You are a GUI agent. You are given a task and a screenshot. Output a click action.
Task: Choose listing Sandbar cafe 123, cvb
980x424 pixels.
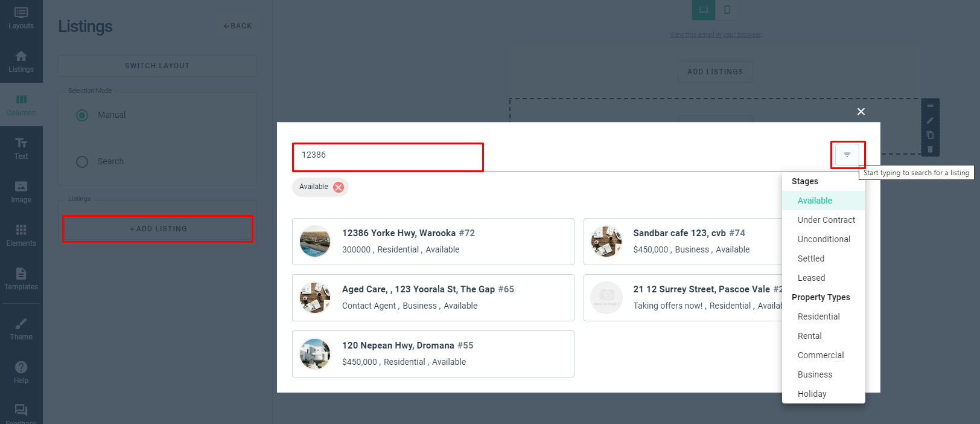(x=683, y=242)
